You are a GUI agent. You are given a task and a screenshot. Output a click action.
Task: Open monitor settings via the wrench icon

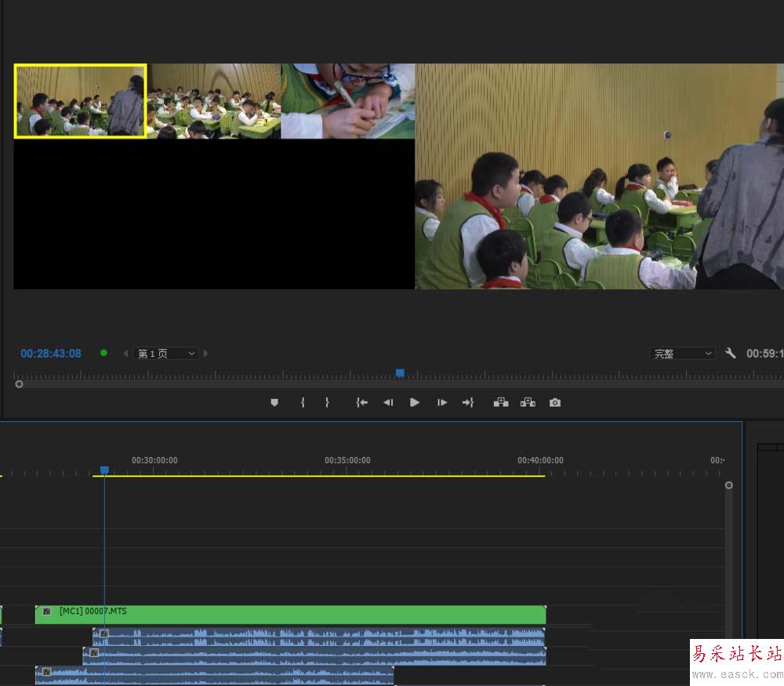(x=730, y=354)
